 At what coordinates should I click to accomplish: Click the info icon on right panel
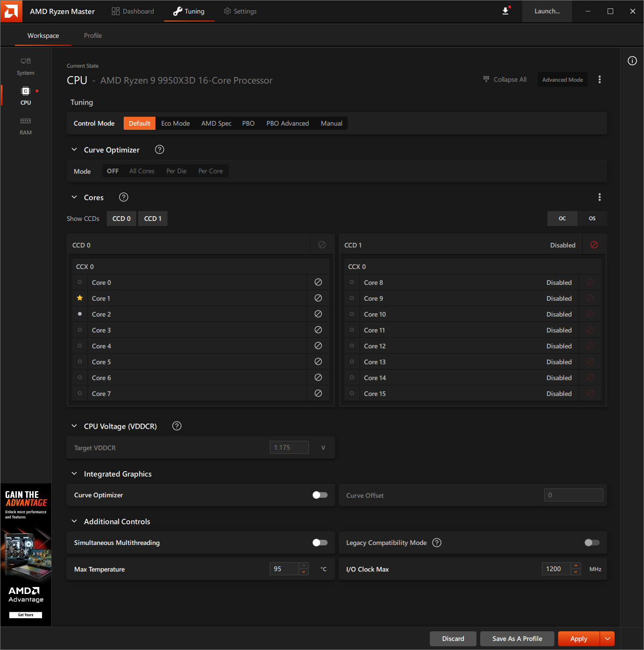tap(632, 61)
